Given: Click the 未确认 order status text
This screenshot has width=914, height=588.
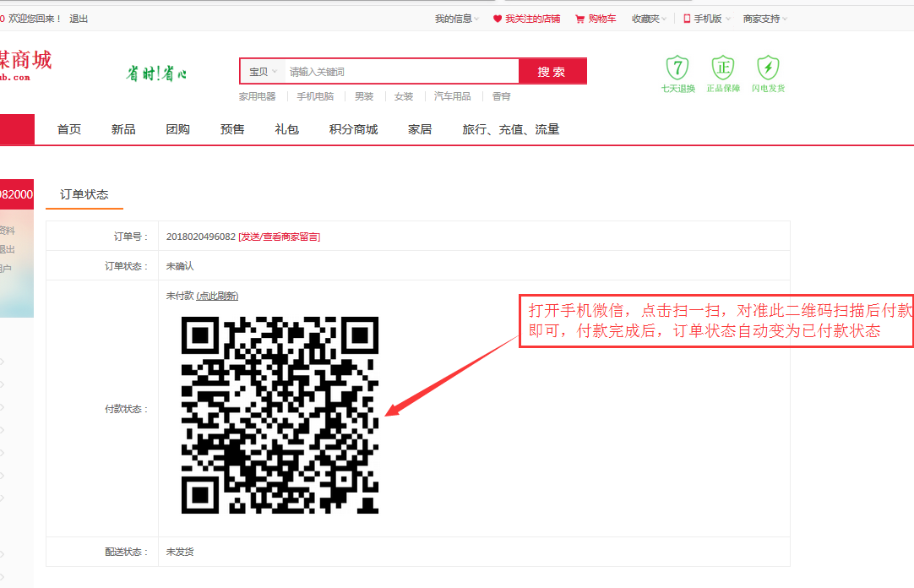Looking at the screenshot, I should [180, 266].
